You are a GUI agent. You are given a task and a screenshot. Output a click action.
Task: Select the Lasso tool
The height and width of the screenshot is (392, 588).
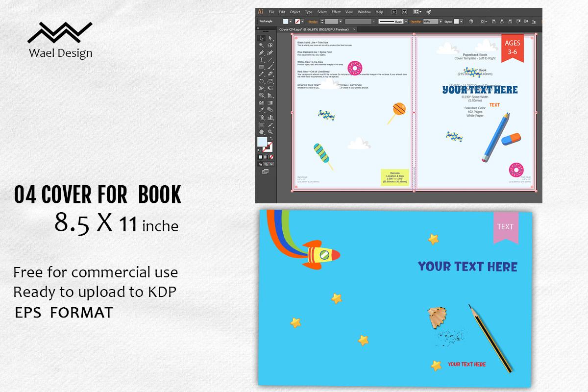[270, 45]
